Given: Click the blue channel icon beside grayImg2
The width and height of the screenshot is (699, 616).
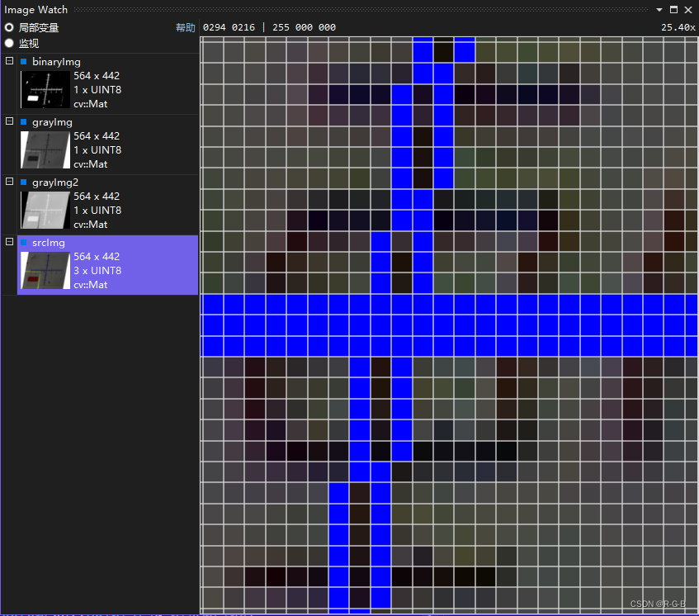Looking at the screenshot, I should (x=24, y=182).
